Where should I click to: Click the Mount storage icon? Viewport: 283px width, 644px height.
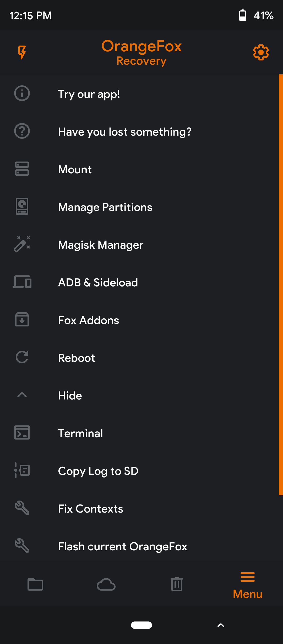pos(22,169)
